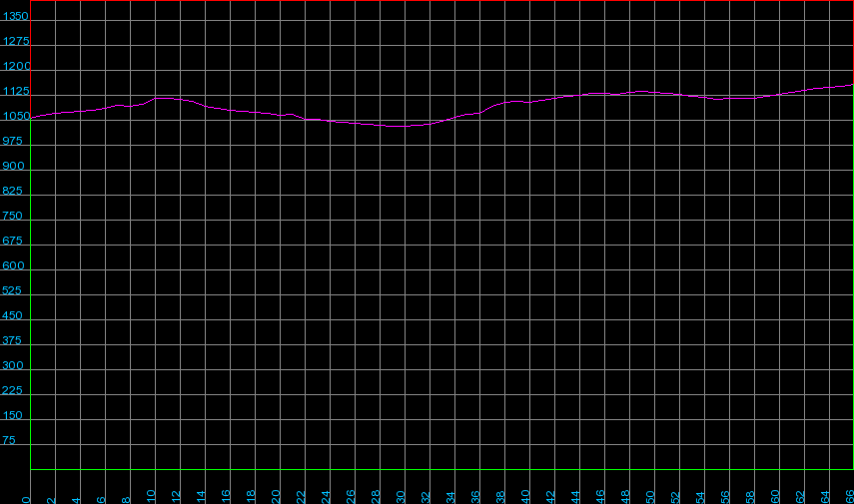Image resolution: width=854 pixels, height=504 pixels.
Task: Pick the 22 x-axis label
Action: tap(301, 497)
